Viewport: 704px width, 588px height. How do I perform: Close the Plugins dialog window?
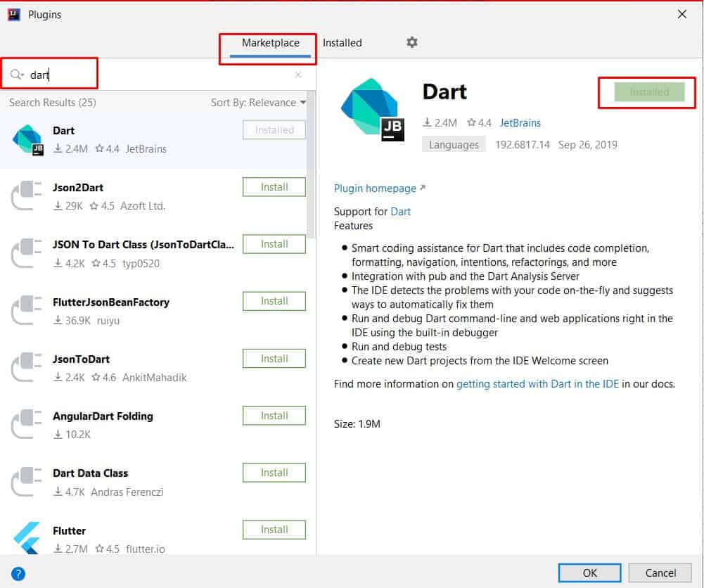682,14
